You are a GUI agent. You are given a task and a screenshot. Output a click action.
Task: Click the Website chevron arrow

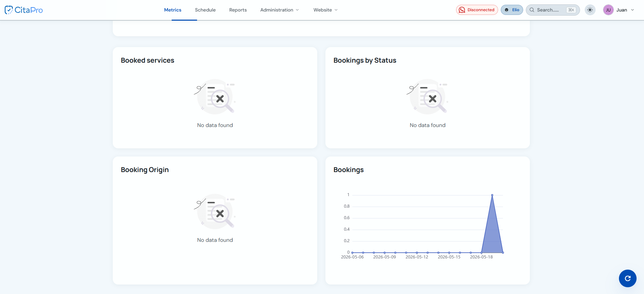[336, 10]
